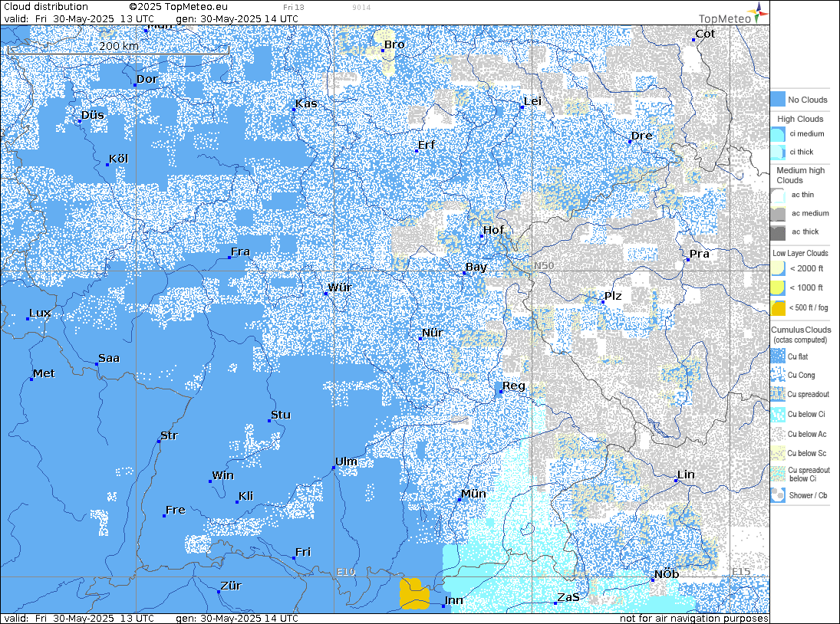Viewport: 840px width, 624px height.
Task: Click the Saa city label
Action: click(x=109, y=359)
